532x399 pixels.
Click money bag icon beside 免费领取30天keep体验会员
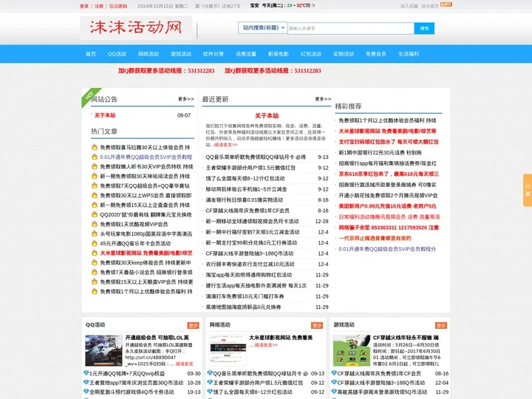click(95, 262)
